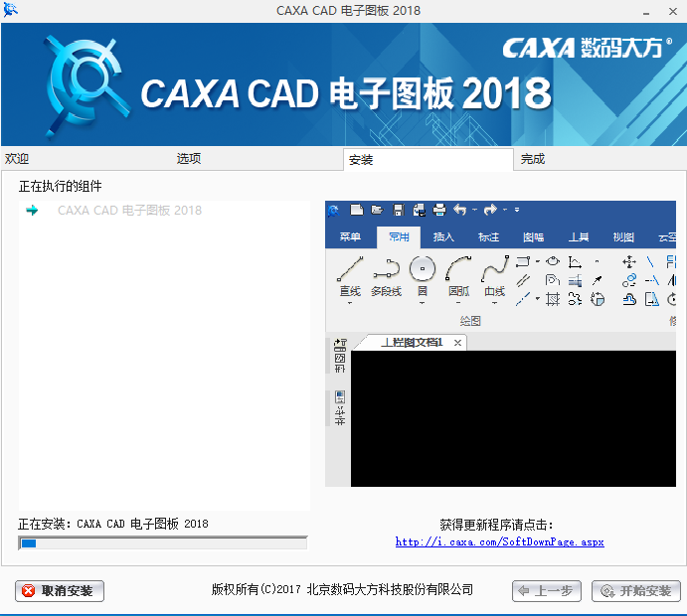Expand the arrow under 曲线 in the preview
687x616 pixels.
tap(495, 303)
